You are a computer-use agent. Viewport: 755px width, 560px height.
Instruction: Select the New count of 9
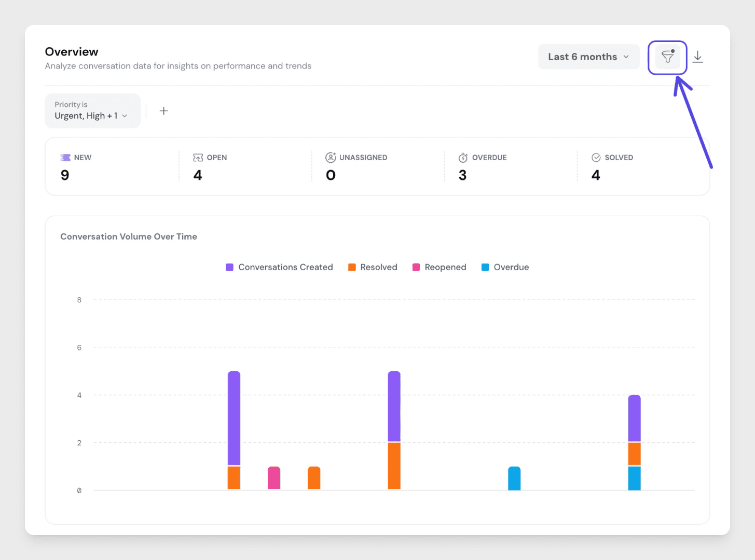pos(65,175)
